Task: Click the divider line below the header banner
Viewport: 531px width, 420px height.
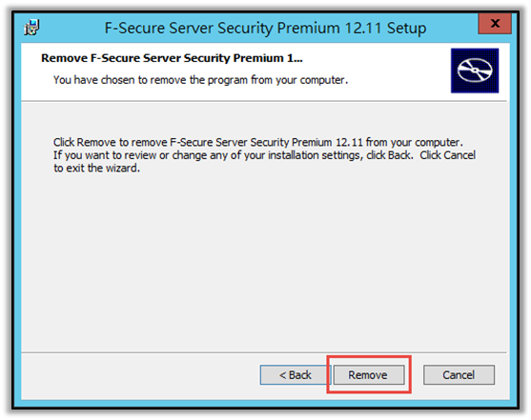Action: click(264, 101)
